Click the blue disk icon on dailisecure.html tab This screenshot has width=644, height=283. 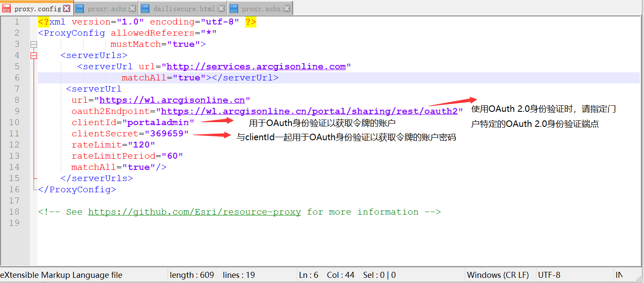(x=145, y=8)
